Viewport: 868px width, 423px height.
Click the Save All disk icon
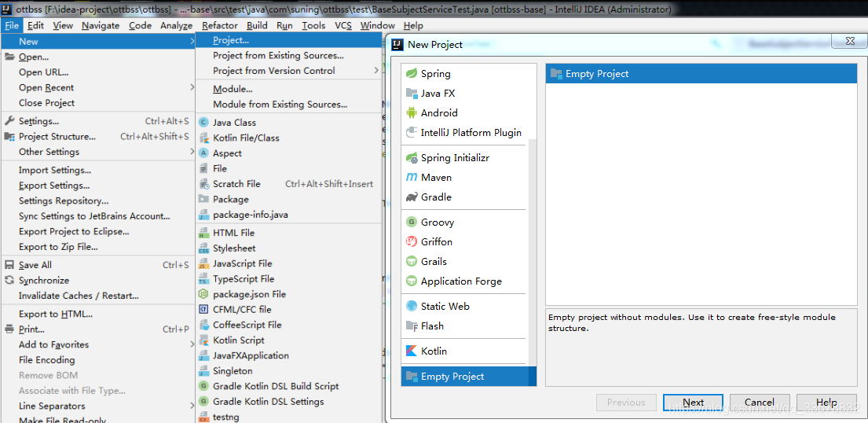9,265
